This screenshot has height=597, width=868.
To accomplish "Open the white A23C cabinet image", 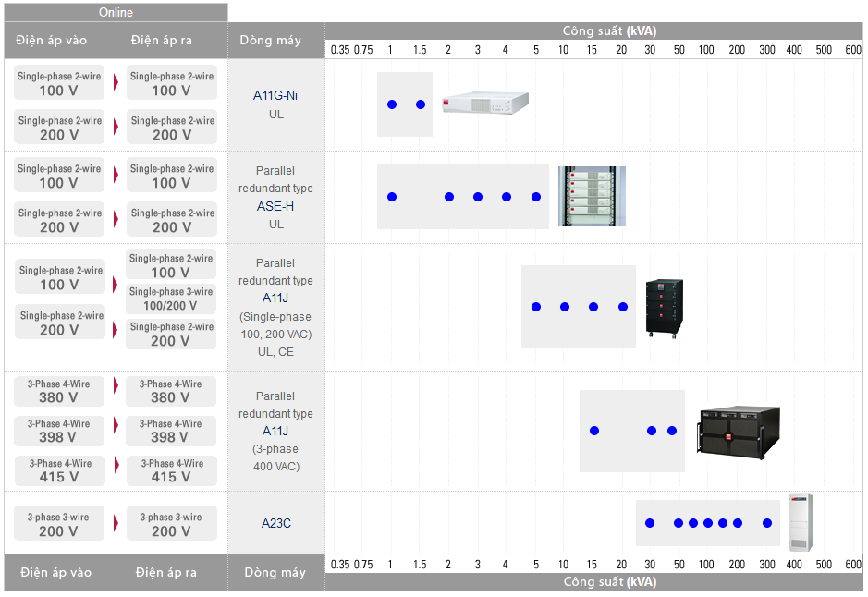I will click(x=800, y=522).
